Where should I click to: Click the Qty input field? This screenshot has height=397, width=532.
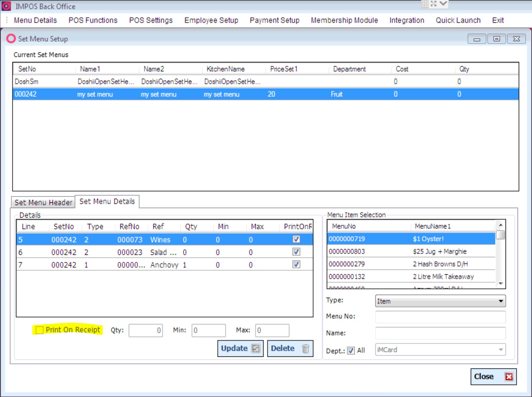pyautogui.click(x=146, y=330)
